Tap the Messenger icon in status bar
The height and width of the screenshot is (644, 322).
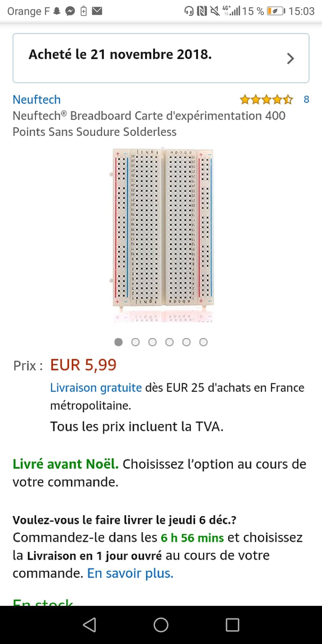point(70,11)
